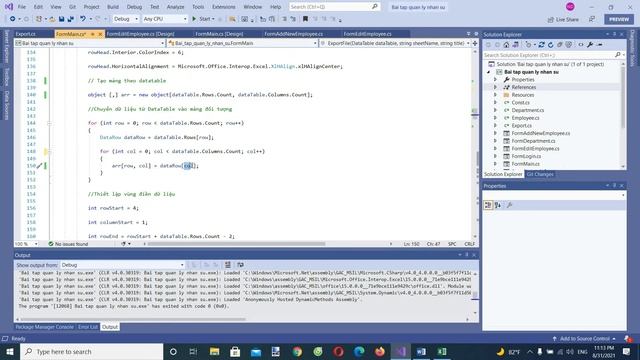Viewport: 640px width, 360px height.
Task: Expand the FormLogin.cs node
Action: [496, 156]
